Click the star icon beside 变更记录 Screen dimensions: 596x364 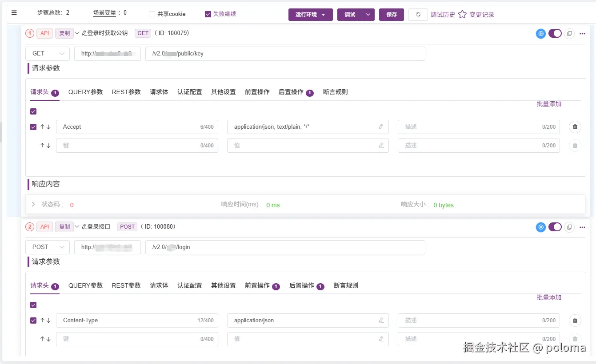click(462, 14)
